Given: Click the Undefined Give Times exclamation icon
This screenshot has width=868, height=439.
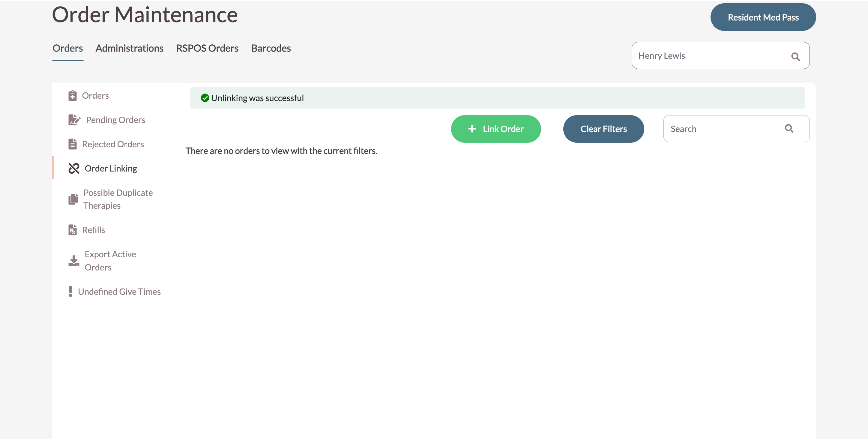Looking at the screenshot, I should click(x=70, y=291).
